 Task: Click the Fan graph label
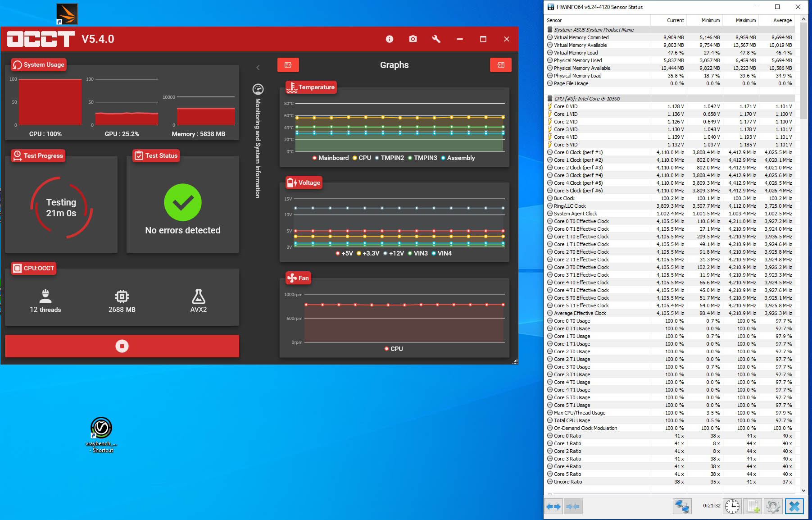298,278
